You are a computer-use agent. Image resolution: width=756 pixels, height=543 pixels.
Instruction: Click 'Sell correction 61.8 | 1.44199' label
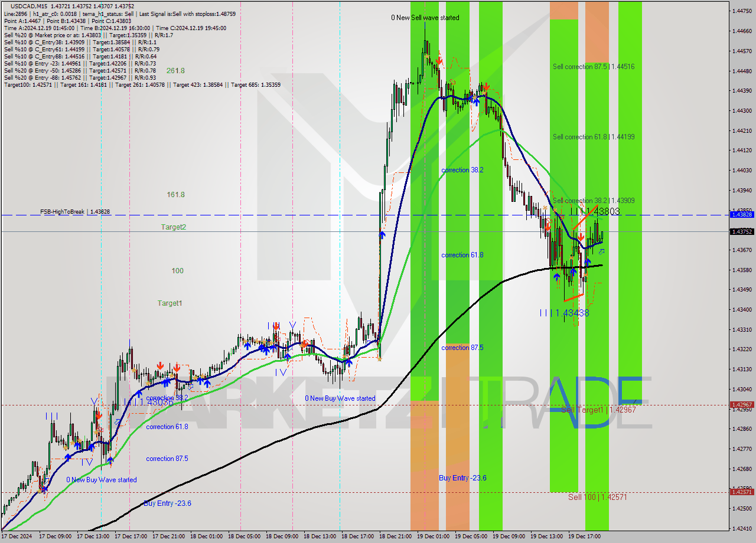point(594,137)
